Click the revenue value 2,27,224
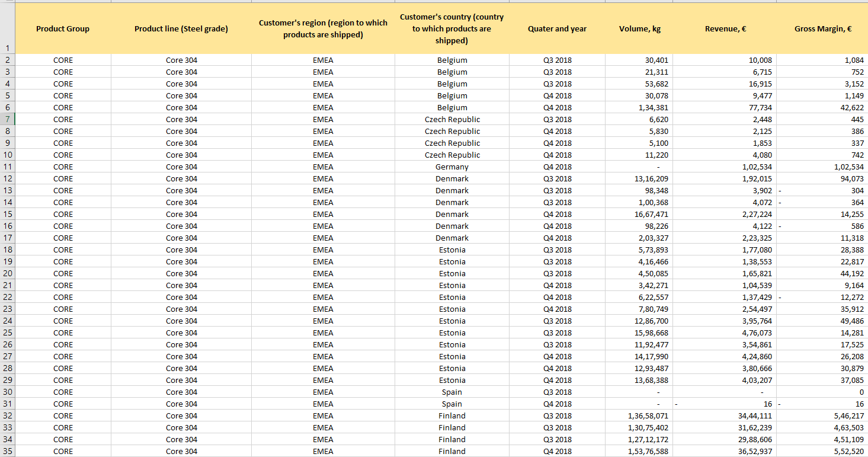 [x=725, y=214]
